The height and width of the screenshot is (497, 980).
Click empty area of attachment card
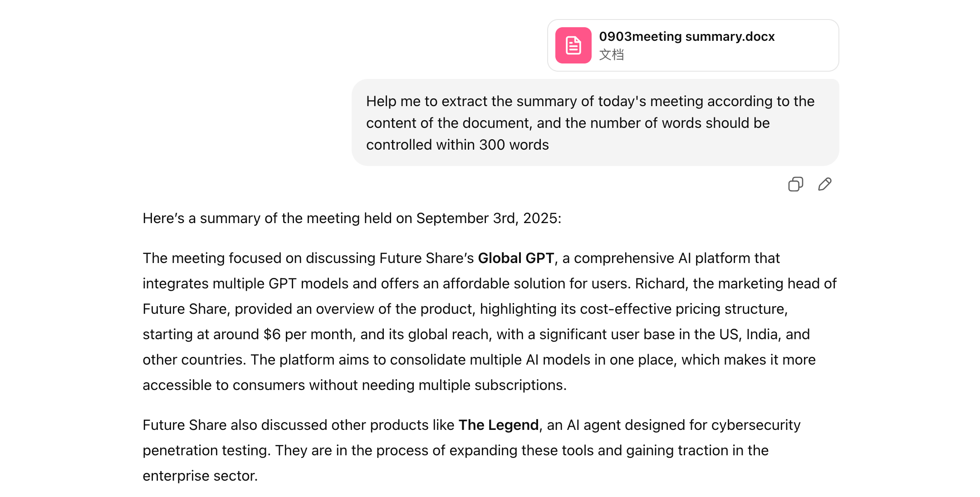pyautogui.click(x=808, y=50)
